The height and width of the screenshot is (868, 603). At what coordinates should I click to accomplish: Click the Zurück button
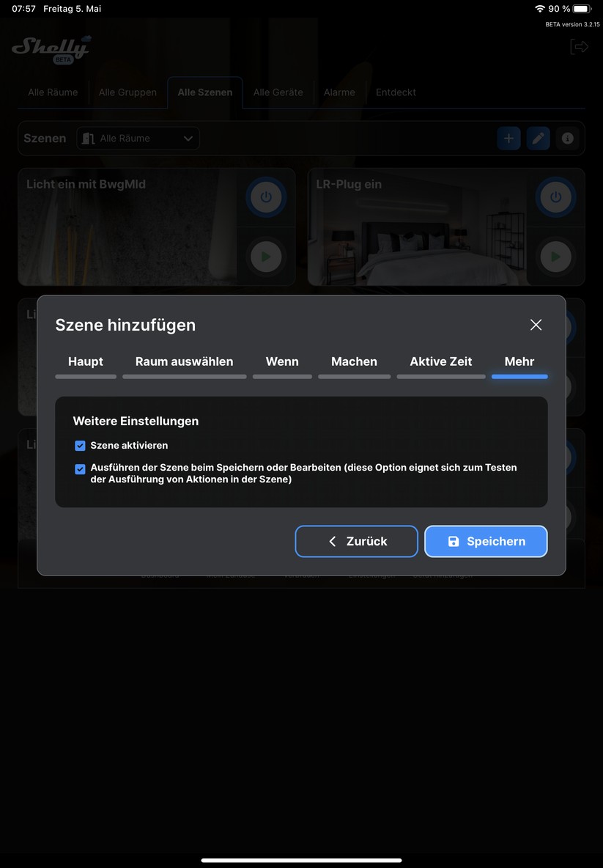[357, 541]
